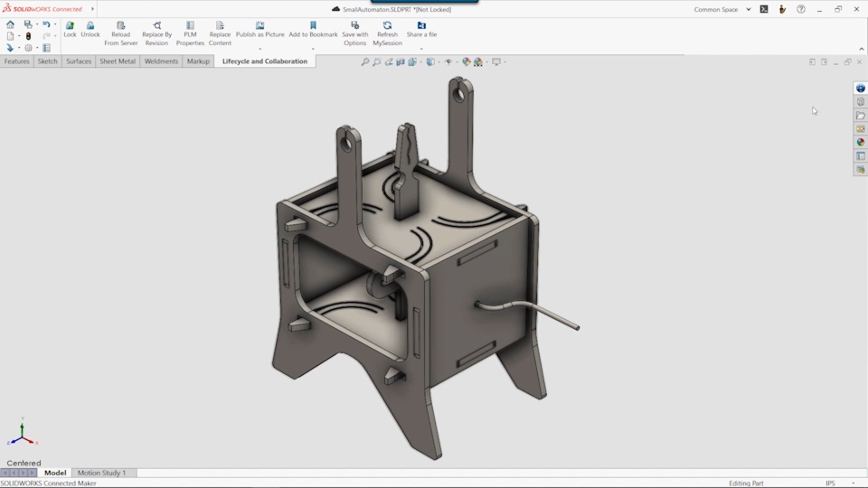Click the Help question mark button
868x488 pixels.
pyautogui.click(x=800, y=9)
